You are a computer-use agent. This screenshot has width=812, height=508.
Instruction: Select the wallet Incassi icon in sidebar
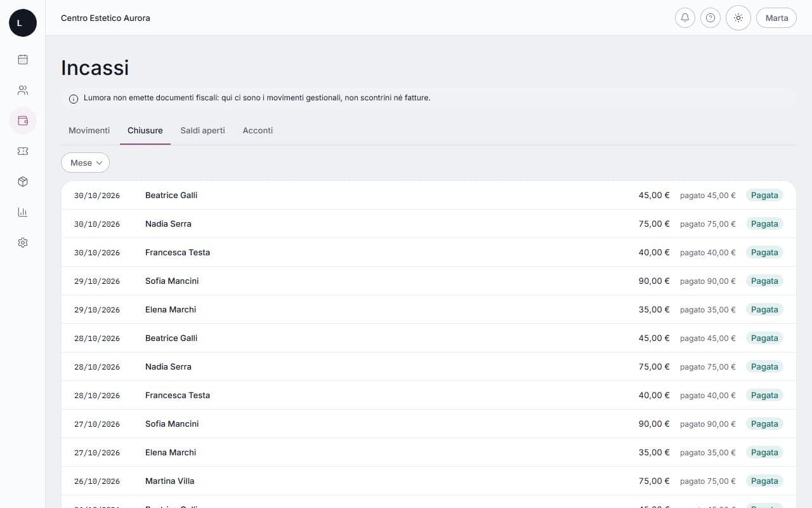(23, 121)
